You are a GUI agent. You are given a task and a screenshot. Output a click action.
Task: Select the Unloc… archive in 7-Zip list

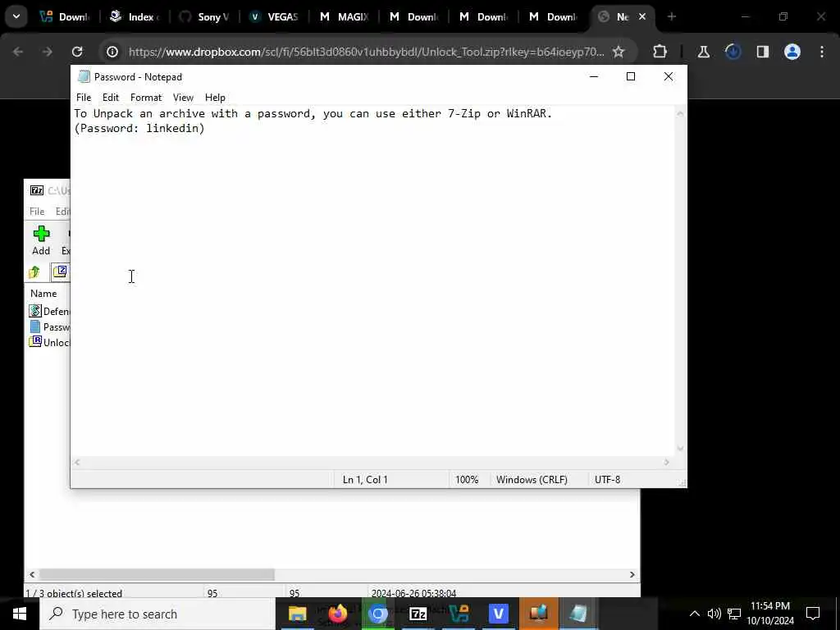point(49,342)
